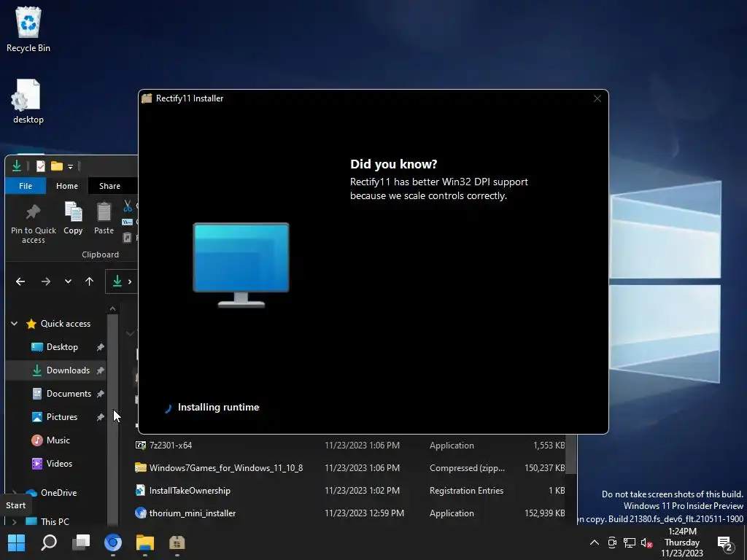Open the File tab in Explorer

click(26, 186)
